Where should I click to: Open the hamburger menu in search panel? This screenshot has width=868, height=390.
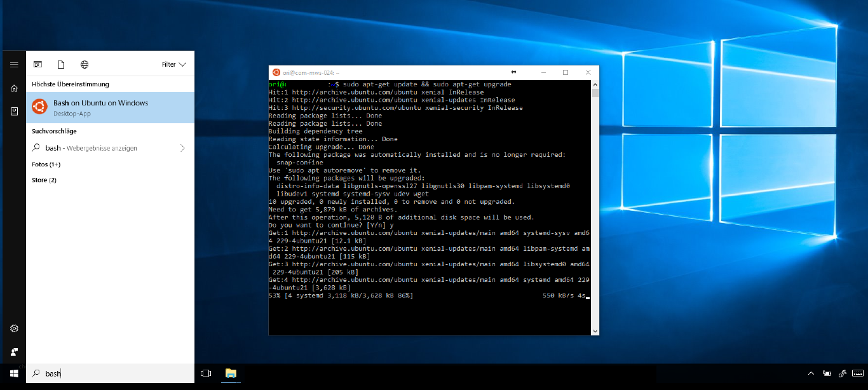13,65
